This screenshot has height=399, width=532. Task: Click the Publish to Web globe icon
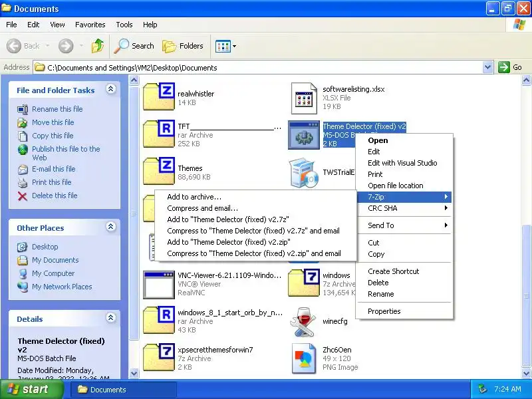click(x=23, y=150)
